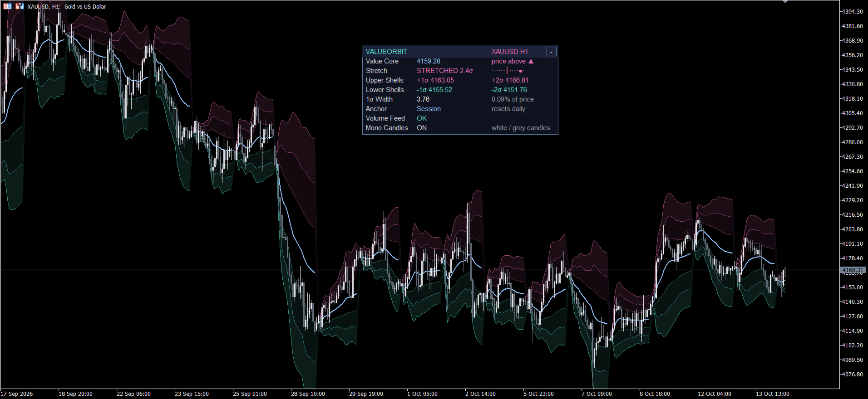868x399 pixels.
Task: Click the 1 Oct 05:00 time axis label
Action: point(422,394)
